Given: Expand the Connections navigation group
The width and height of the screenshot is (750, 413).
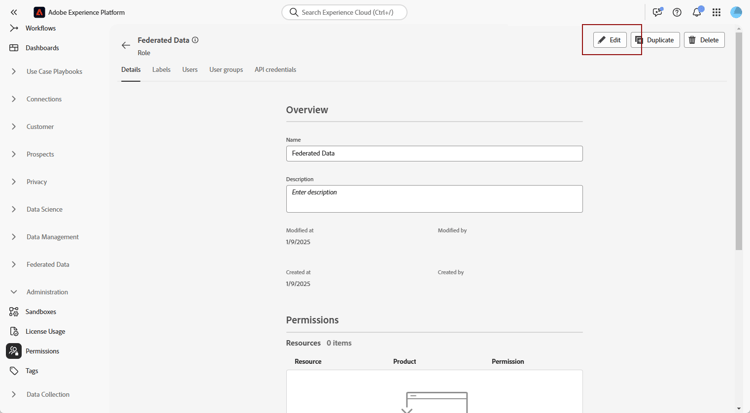Looking at the screenshot, I should point(14,99).
